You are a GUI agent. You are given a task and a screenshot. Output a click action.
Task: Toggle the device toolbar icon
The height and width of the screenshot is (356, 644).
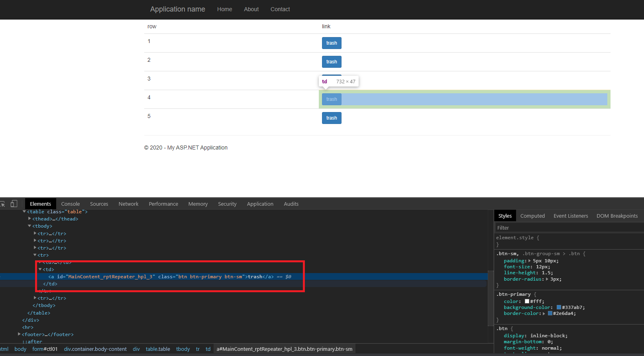pos(14,204)
